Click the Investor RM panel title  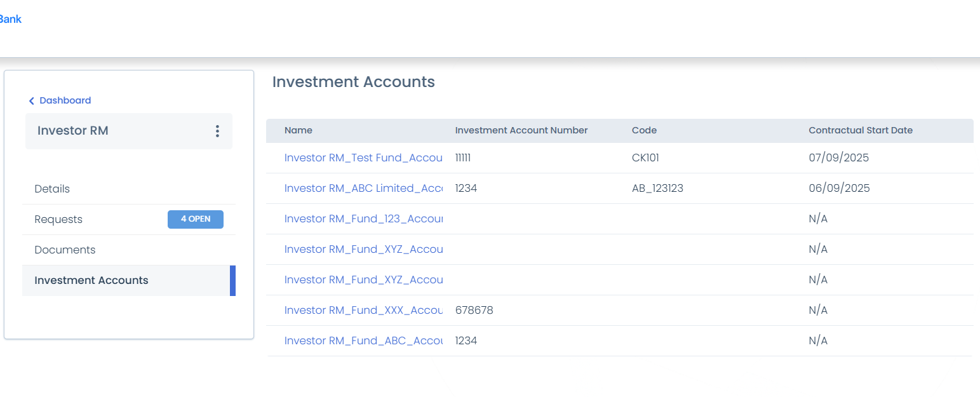(x=72, y=131)
